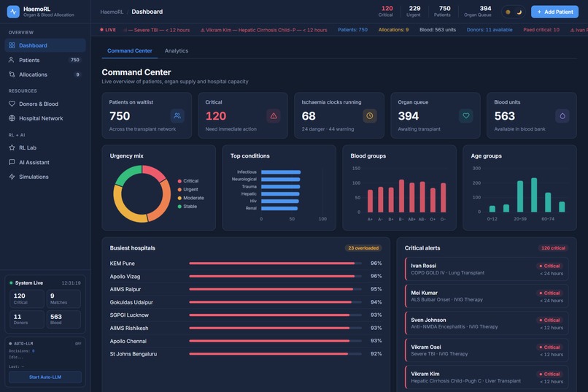Click the Start Auto-LLM button
The image size is (588, 392).
[45, 377]
